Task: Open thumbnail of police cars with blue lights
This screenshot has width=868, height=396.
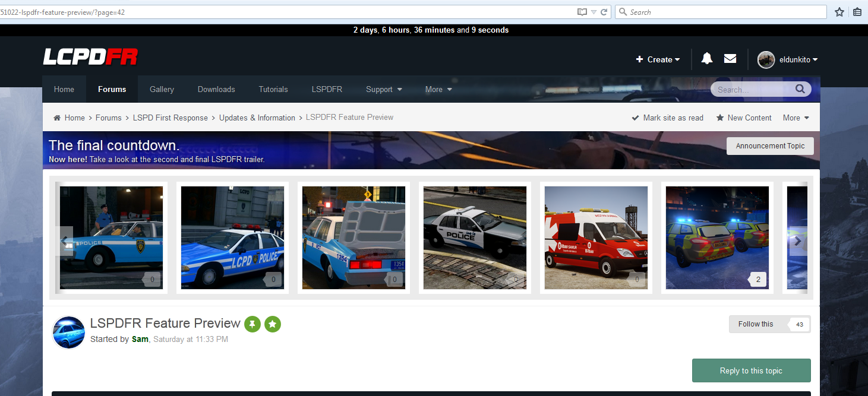Action: [717, 237]
